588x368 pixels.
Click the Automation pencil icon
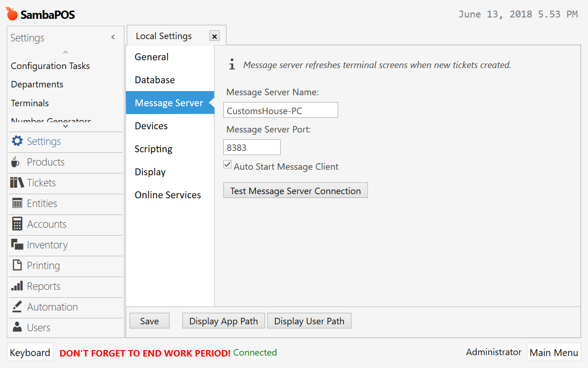tap(17, 307)
